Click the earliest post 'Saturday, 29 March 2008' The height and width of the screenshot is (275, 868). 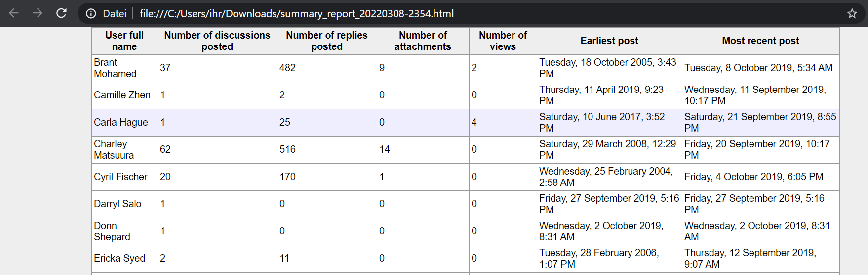click(x=607, y=150)
